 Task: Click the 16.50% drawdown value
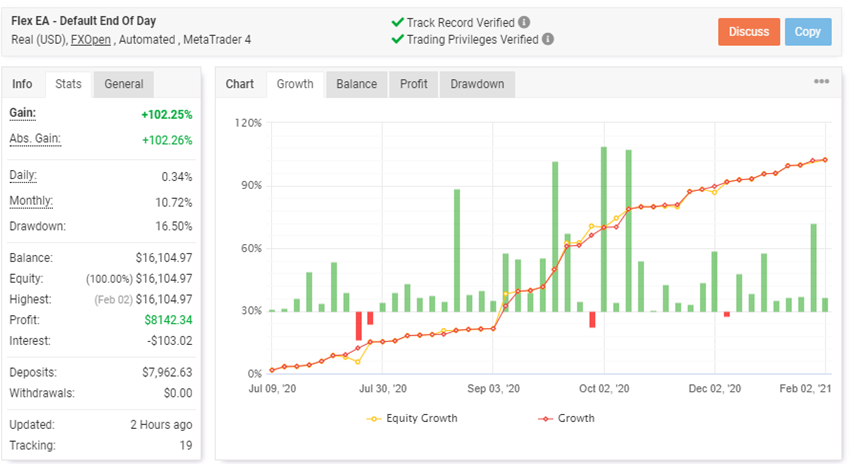point(174,226)
